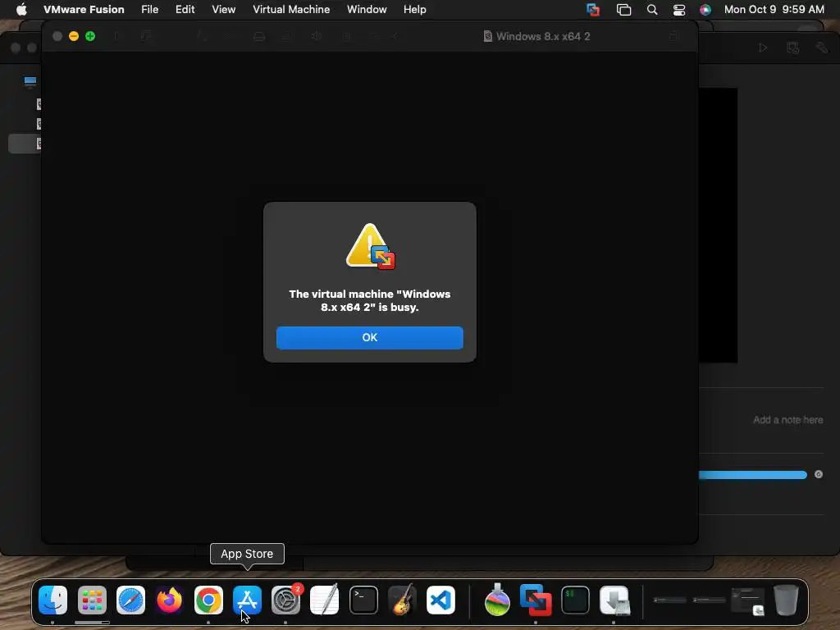840x630 pixels.
Task: Click the play button in the Library window
Action: pyautogui.click(x=763, y=48)
